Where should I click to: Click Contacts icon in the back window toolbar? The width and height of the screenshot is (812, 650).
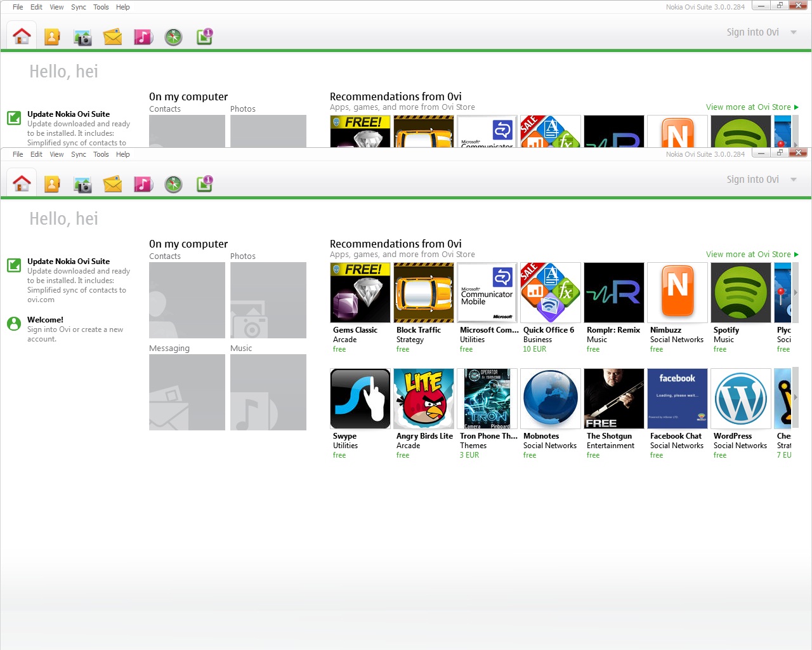click(52, 37)
